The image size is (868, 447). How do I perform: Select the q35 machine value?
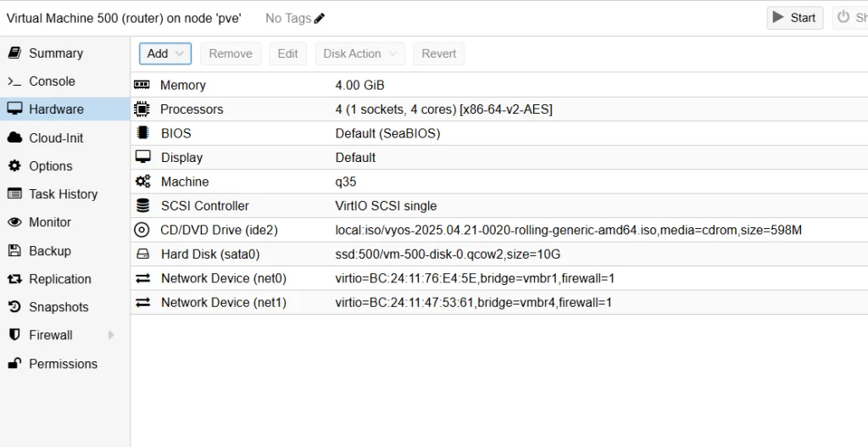(x=346, y=182)
